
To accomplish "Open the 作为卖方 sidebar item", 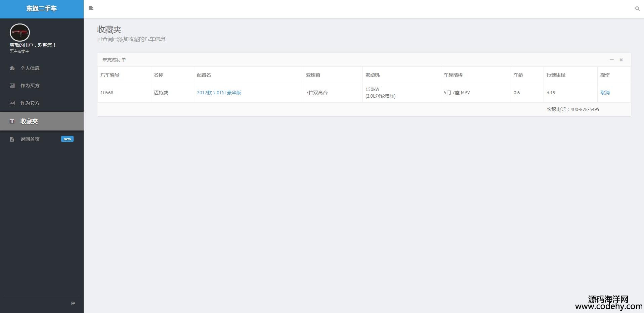I will coord(30,103).
